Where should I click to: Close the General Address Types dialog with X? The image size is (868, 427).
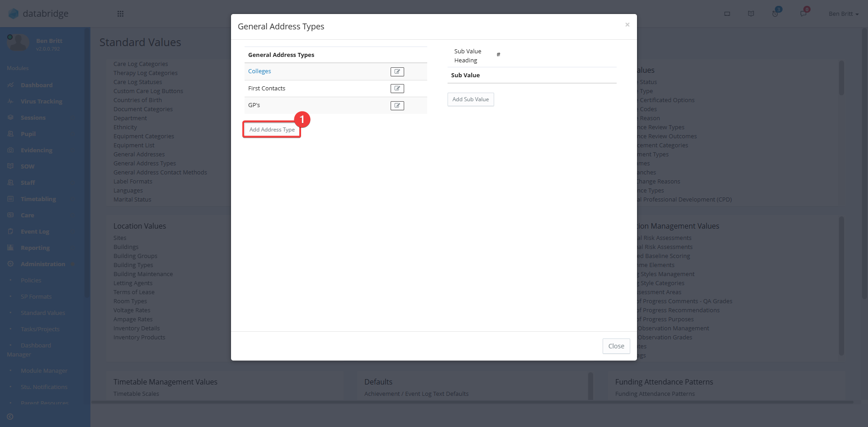627,25
